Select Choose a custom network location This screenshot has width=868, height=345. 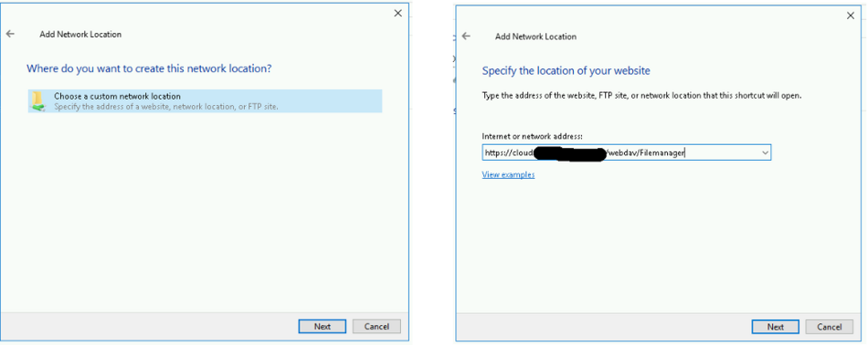206,101
